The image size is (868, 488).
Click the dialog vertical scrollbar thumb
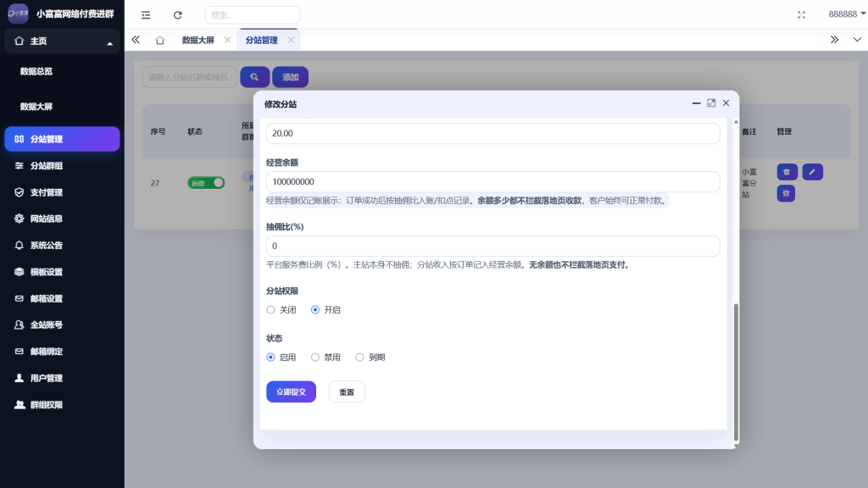[x=736, y=372]
